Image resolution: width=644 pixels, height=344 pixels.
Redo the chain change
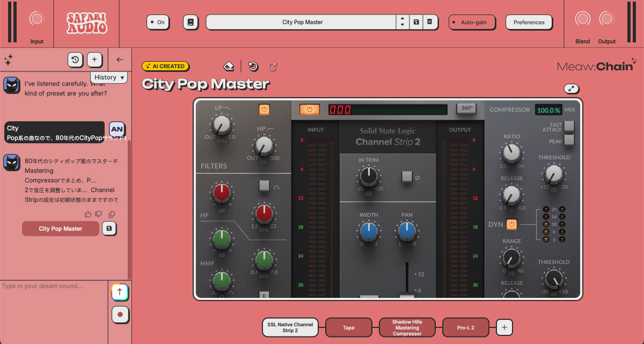(x=273, y=67)
